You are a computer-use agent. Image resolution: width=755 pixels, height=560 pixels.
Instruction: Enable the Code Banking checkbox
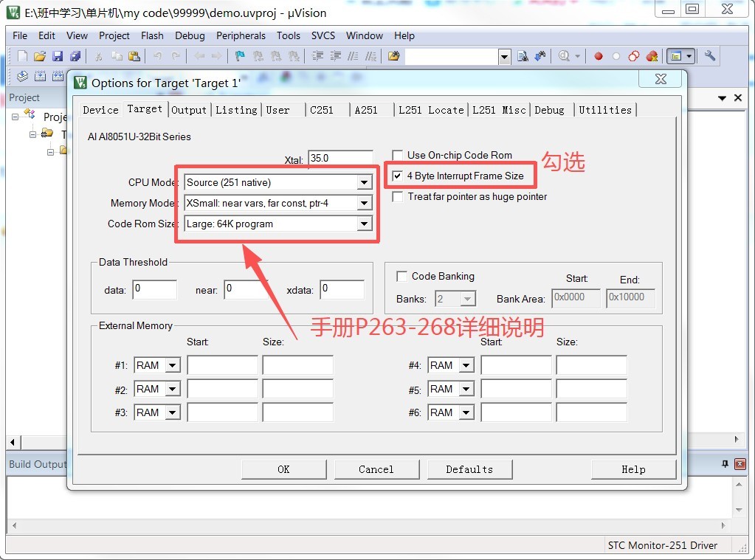(402, 276)
